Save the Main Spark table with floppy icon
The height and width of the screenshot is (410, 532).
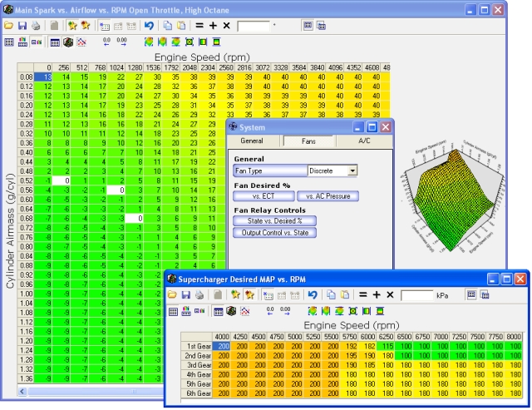click(22, 26)
